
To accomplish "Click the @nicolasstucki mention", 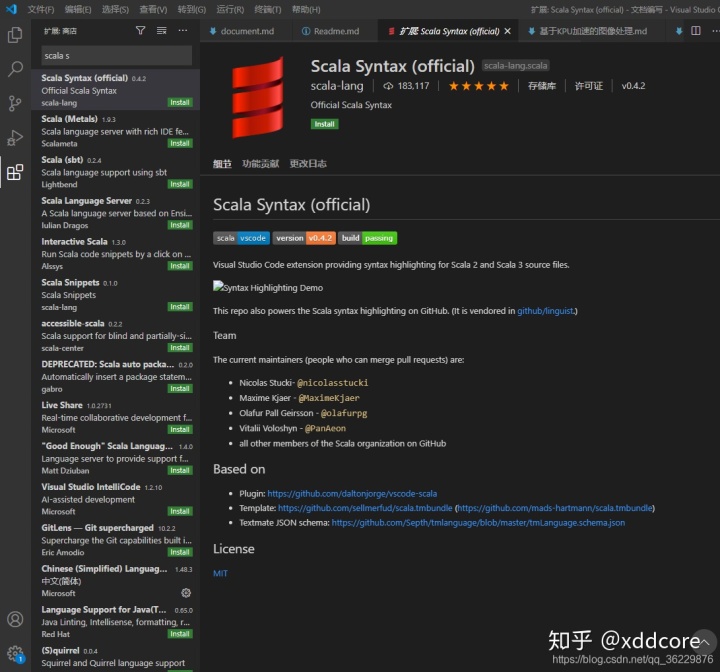I will [332, 383].
